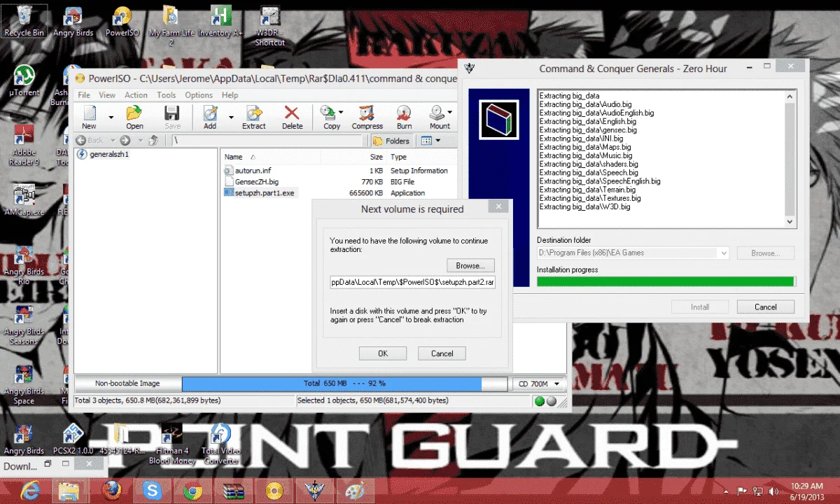Click the green Installation progress bar
This screenshot has height=504, width=840.
[666, 281]
